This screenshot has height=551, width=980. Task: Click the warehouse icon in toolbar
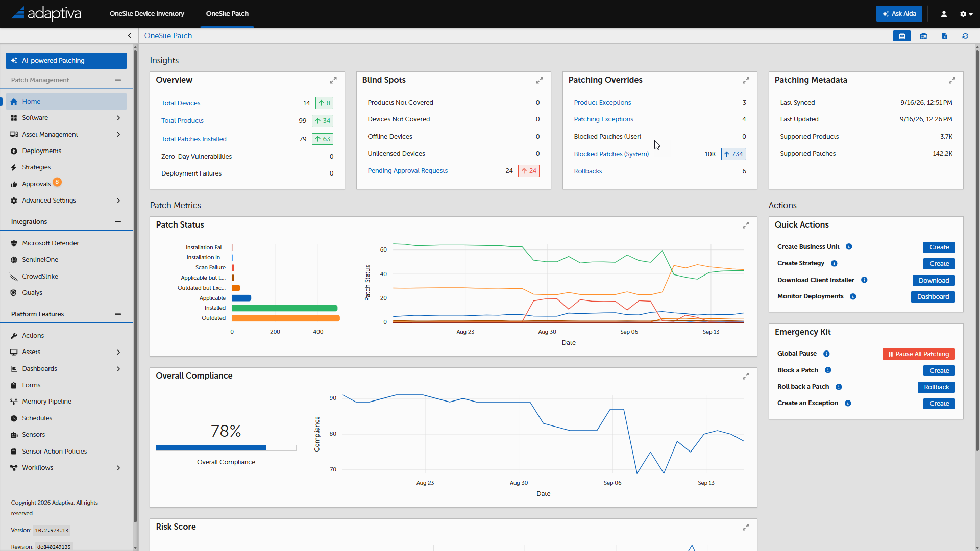click(923, 36)
